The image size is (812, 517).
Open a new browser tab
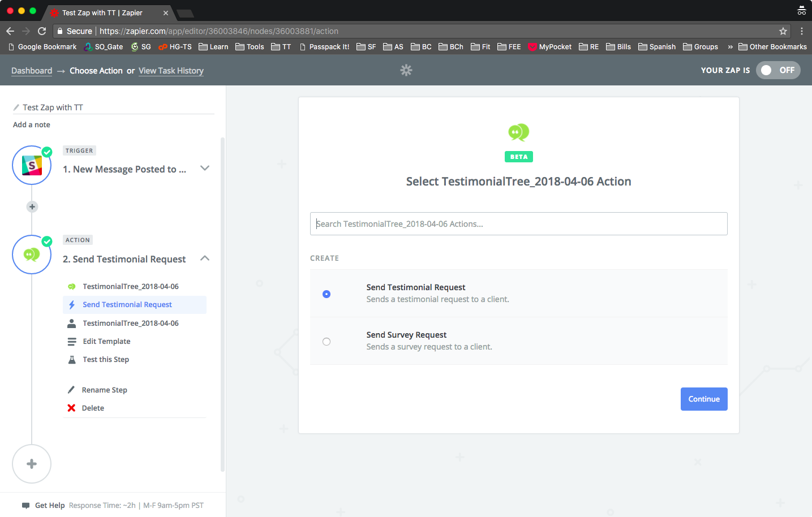click(186, 13)
